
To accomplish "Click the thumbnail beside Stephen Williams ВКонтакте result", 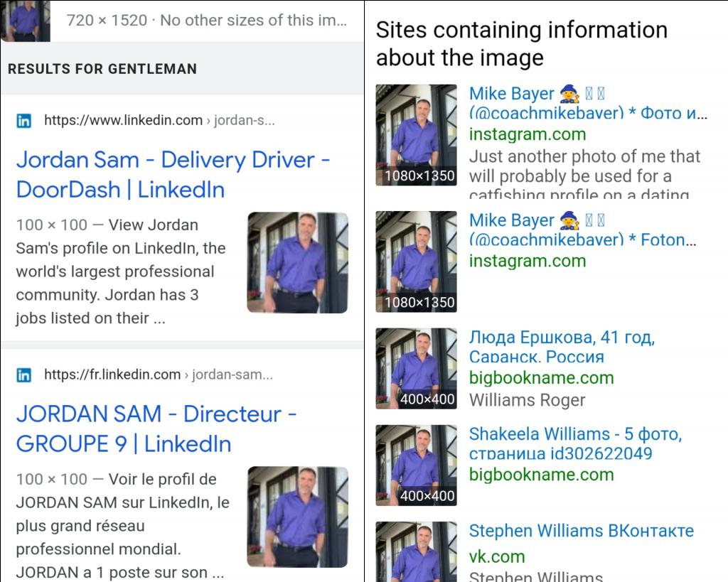I will click(x=416, y=553).
